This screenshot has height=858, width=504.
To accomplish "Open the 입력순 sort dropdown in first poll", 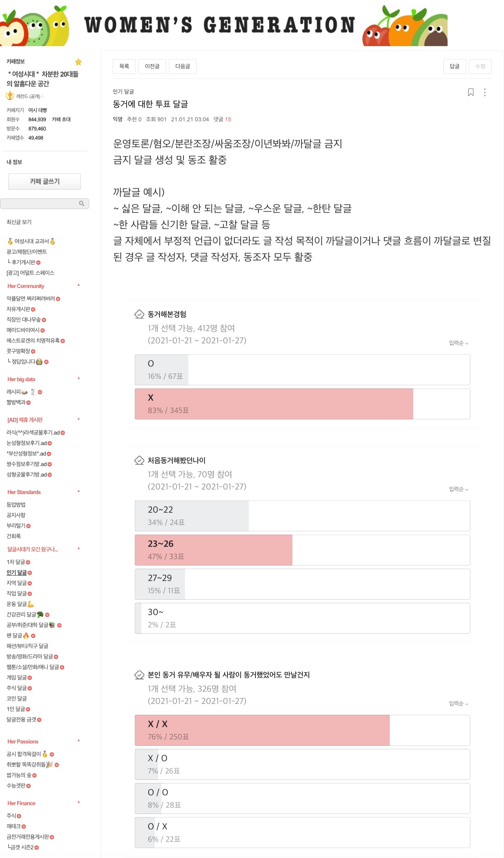I will [458, 343].
